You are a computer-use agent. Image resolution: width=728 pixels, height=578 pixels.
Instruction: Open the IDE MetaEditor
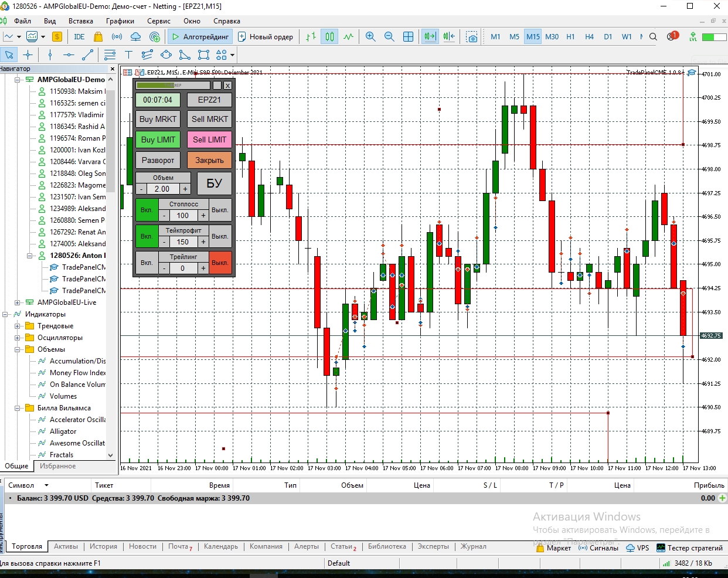click(x=79, y=36)
